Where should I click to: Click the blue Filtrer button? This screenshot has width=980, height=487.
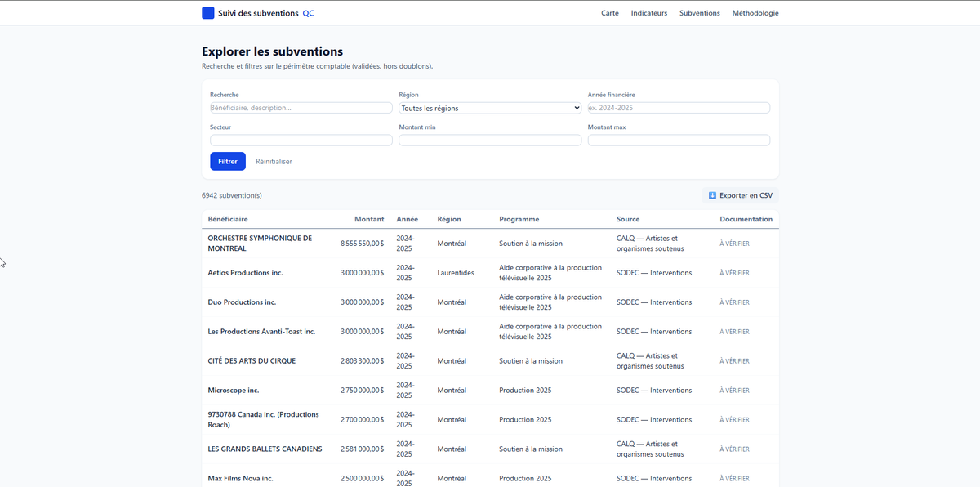tap(228, 162)
